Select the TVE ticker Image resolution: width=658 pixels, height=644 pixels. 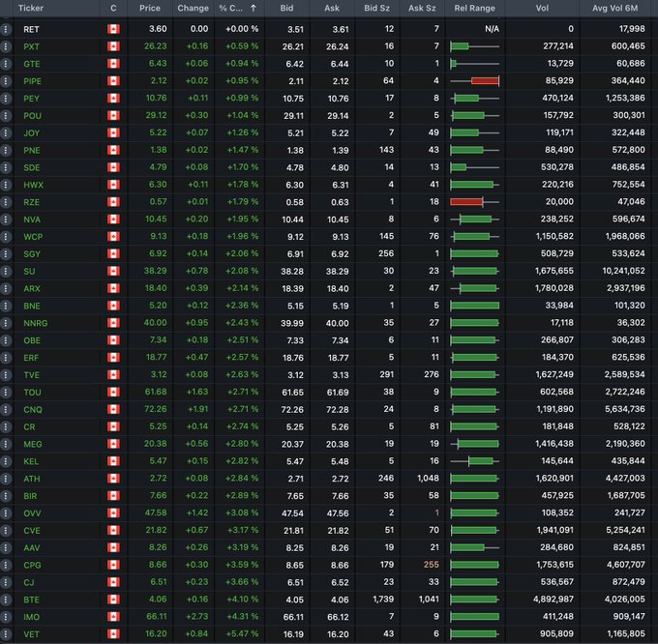click(x=32, y=375)
